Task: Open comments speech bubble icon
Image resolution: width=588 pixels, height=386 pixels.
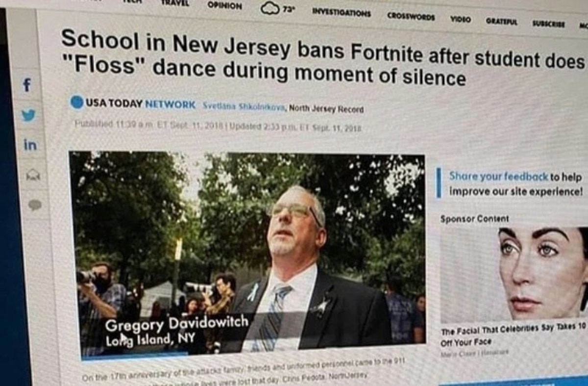Action: (x=35, y=205)
